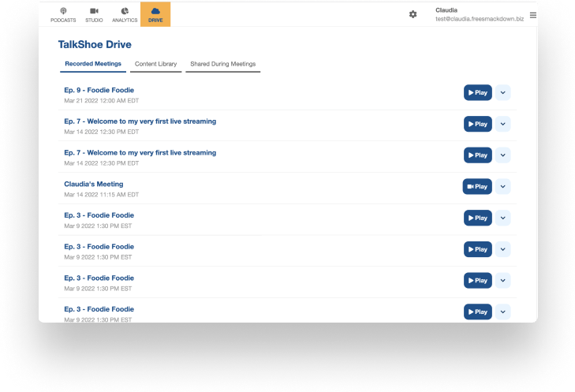The image size is (575, 392).
Task: Open settings via the gear icon
Action: pos(413,14)
